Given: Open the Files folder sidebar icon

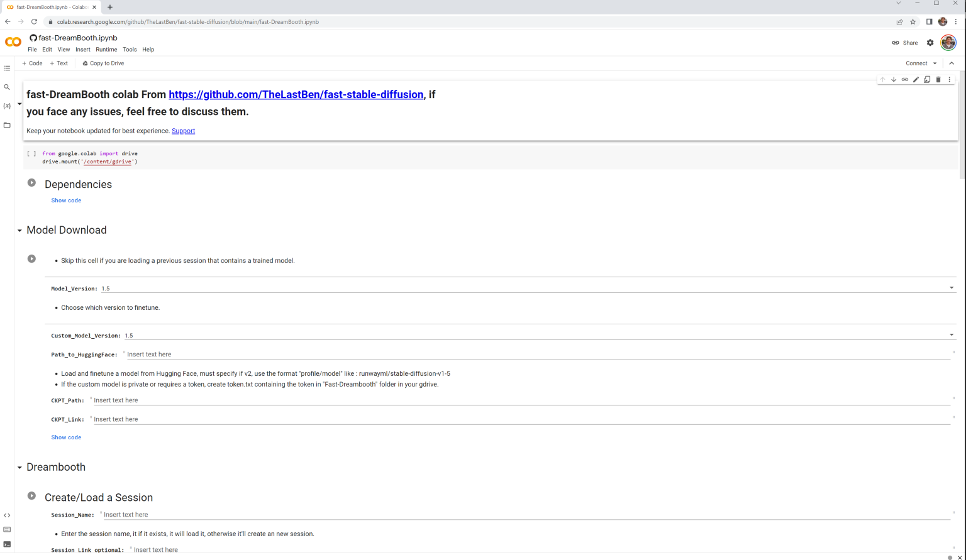Looking at the screenshot, I should pos(7,125).
